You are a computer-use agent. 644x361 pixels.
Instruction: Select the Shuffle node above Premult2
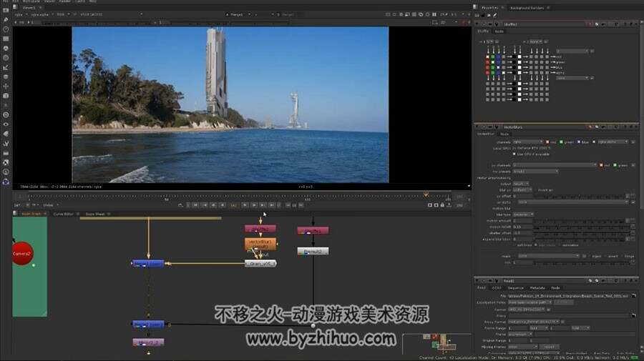point(313,231)
